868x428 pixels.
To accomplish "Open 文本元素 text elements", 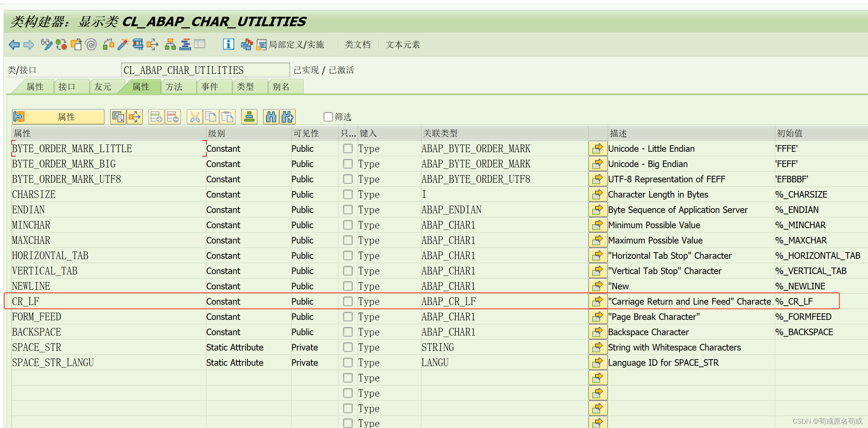I will coord(403,44).
